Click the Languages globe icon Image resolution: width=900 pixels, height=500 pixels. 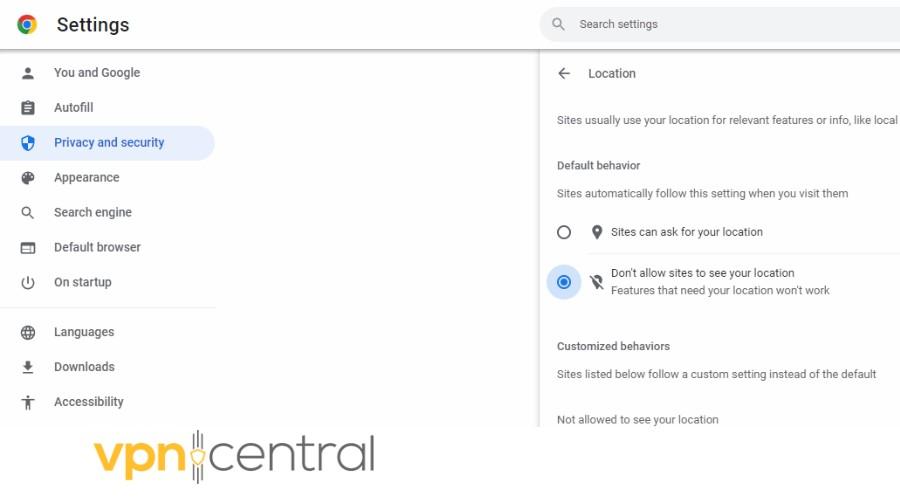pyautogui.click(x=28, y=333)
